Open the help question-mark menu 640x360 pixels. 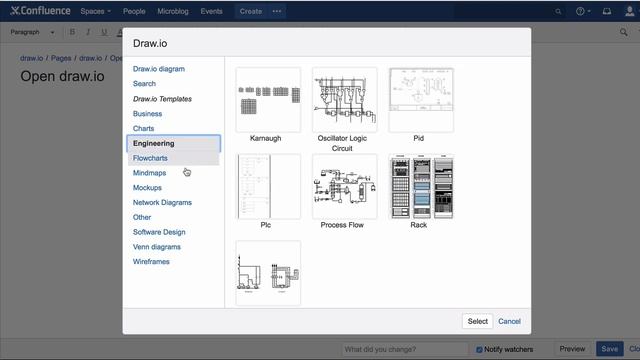click(583, 11)
